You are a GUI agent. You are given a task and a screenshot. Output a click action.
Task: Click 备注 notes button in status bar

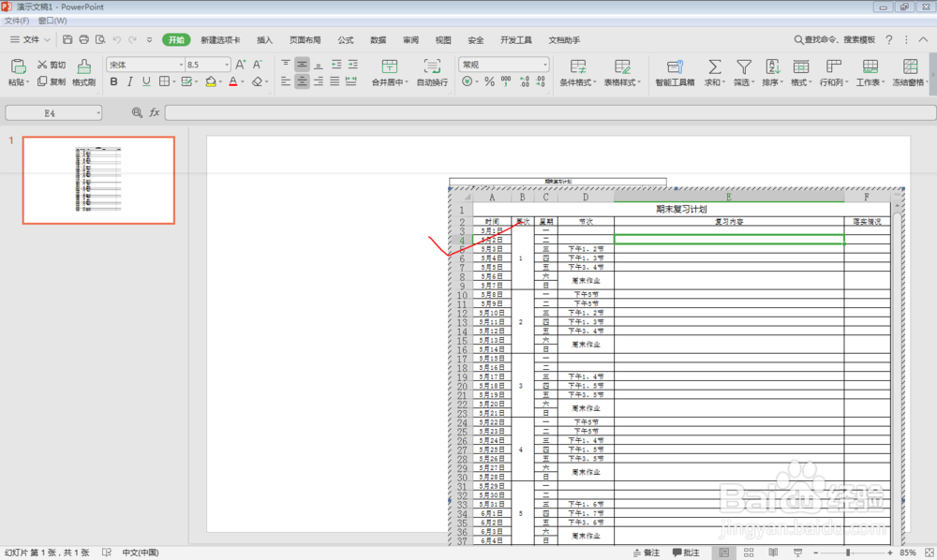(x=647, y=553)
